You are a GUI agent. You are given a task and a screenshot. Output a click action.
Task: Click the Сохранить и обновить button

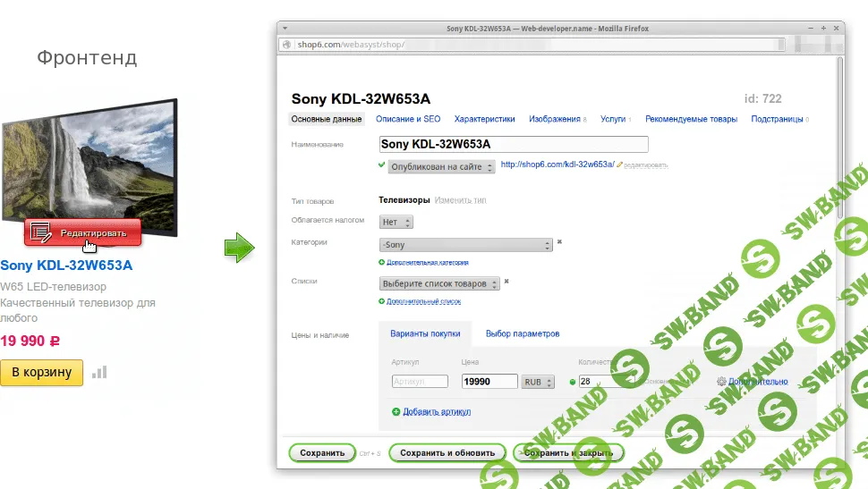tap(447, 453)
